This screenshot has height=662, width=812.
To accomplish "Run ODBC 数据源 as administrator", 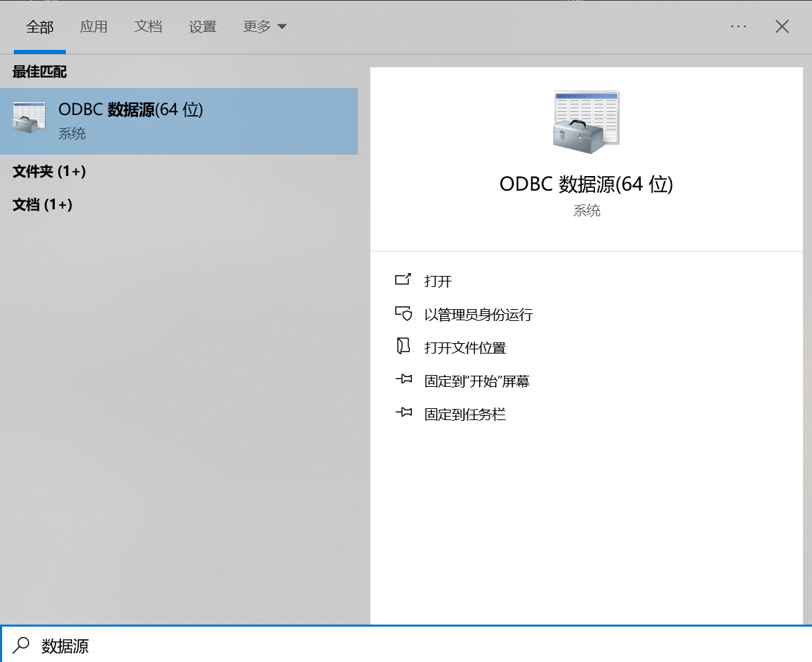I will tap(478, 313).
